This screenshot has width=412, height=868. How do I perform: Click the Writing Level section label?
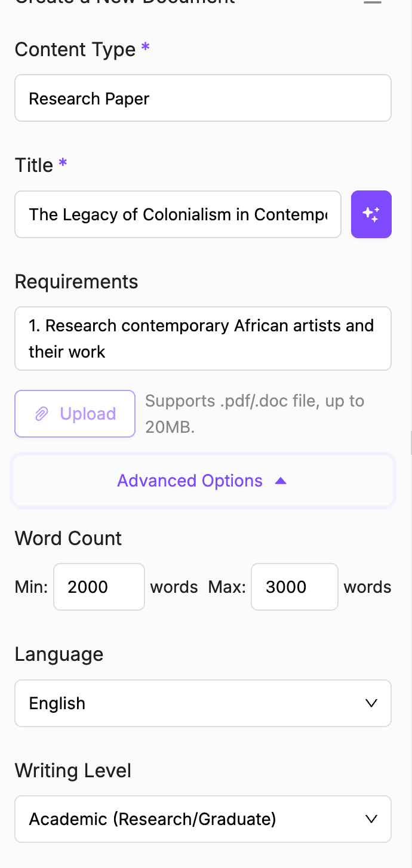pos(73,770)
